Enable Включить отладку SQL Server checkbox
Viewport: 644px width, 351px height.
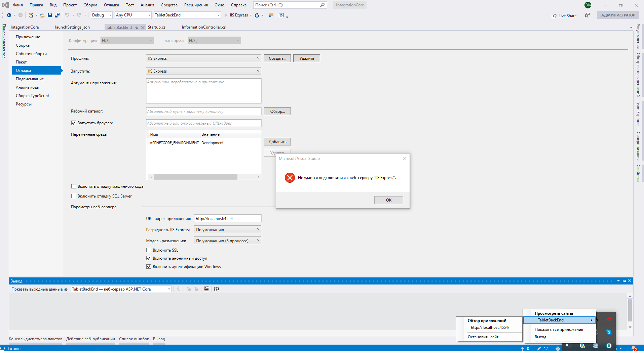74,196
